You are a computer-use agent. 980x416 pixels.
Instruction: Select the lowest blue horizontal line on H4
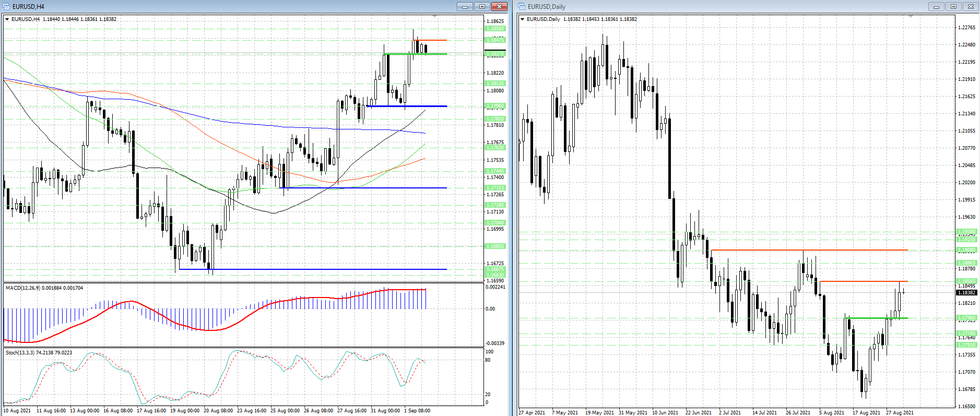(x=313, y=269)
